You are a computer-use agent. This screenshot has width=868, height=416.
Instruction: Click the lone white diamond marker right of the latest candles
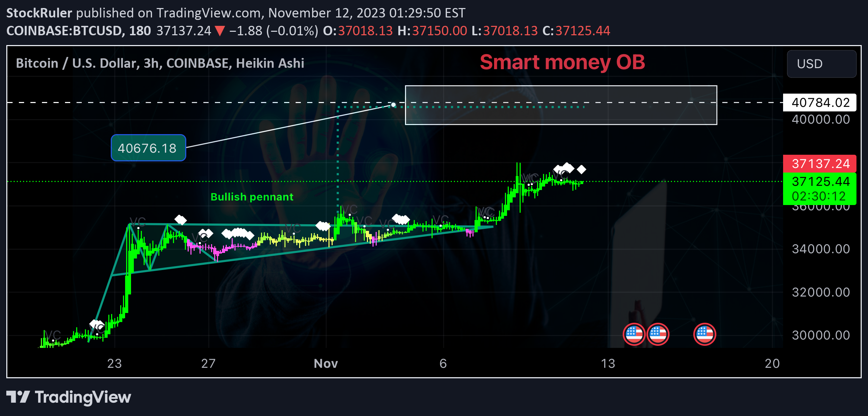tap(581, 169)
